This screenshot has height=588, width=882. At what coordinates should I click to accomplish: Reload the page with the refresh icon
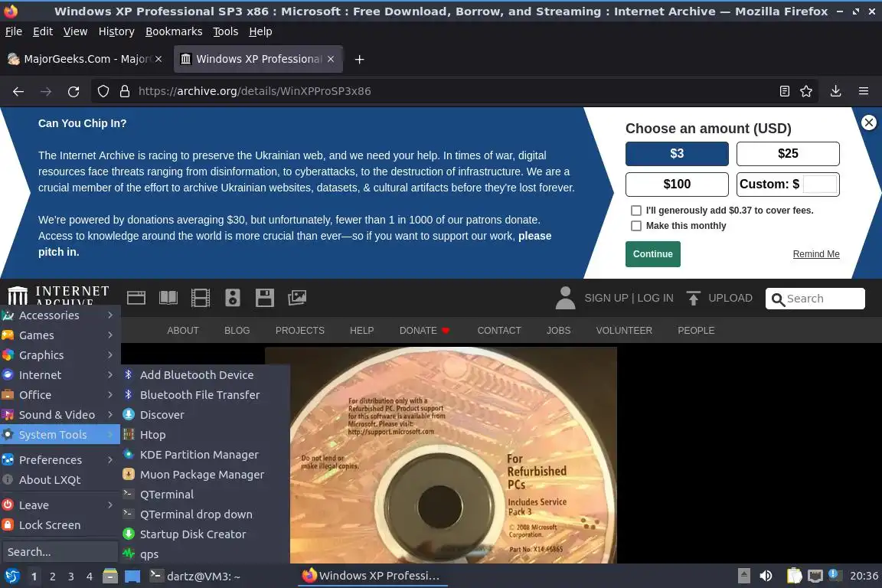pyautogui.click(x=73, y=91)
